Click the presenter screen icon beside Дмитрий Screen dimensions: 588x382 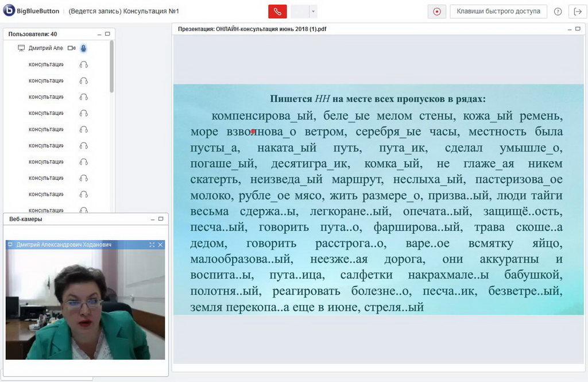21,48
